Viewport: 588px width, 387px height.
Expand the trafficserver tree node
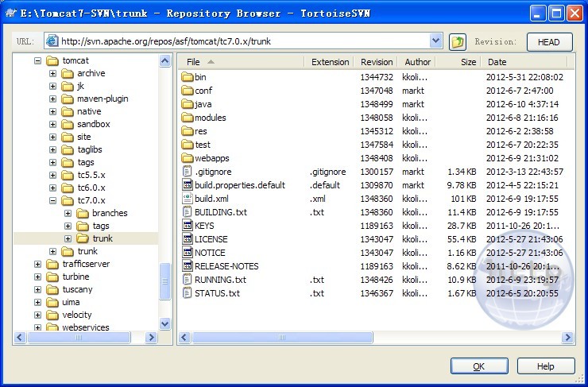point(37,264)
